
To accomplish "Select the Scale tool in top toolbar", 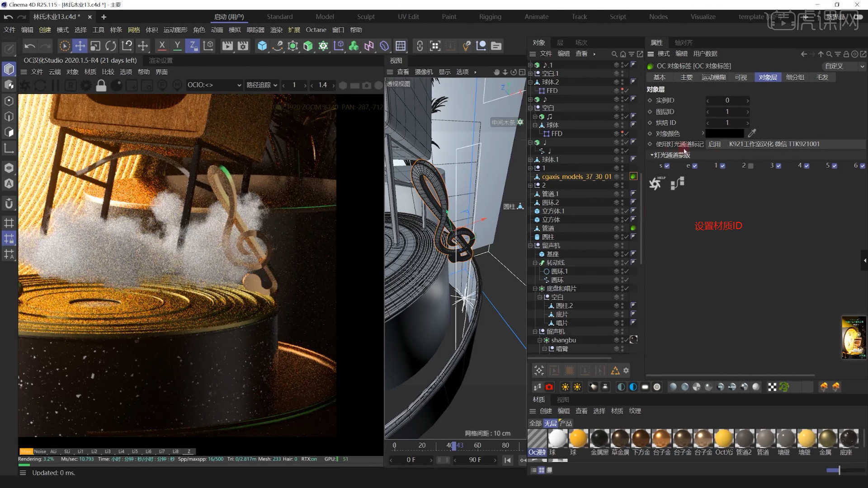I will [x=95, y=46].
